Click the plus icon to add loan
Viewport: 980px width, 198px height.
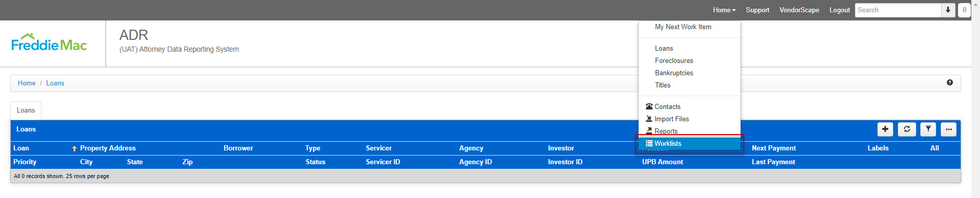(885, 129)
